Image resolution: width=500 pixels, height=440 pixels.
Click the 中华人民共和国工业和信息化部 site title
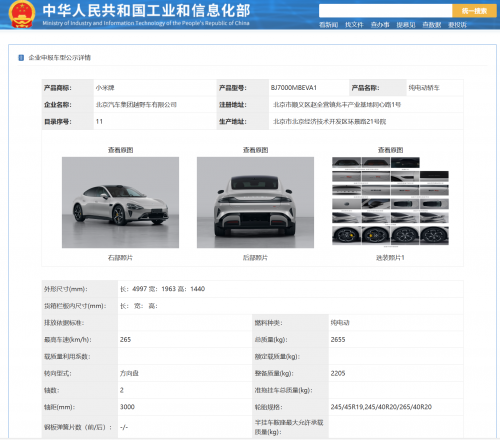146,11
